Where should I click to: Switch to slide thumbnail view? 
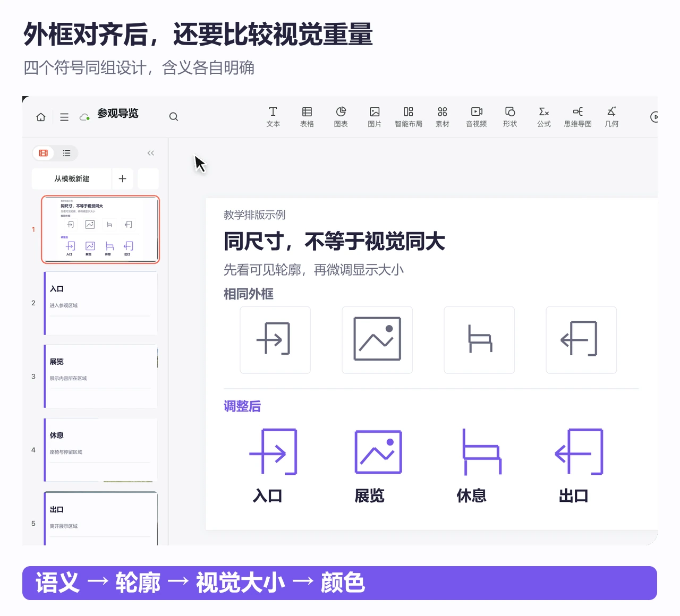(x=44, y=153)
